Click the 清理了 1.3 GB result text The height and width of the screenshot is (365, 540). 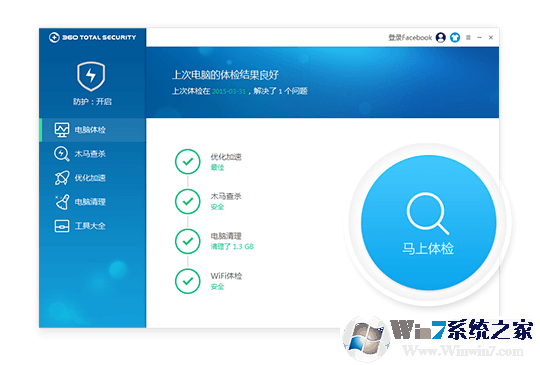point(232,247)
